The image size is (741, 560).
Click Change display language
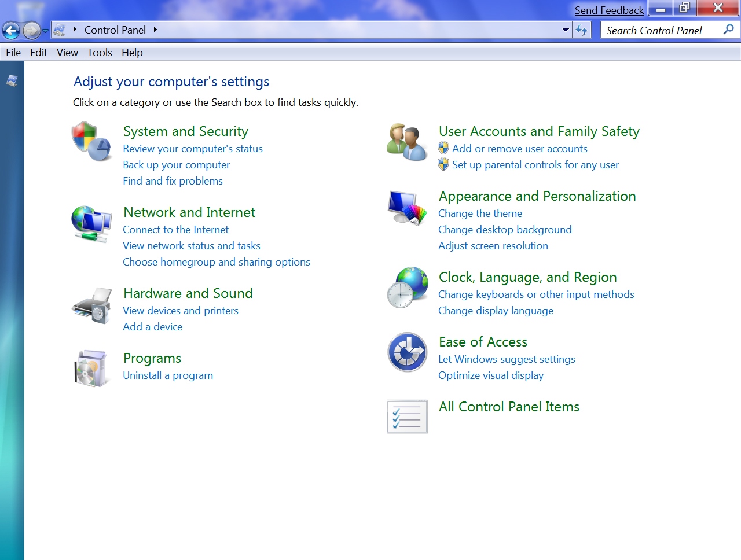[496, 311]
